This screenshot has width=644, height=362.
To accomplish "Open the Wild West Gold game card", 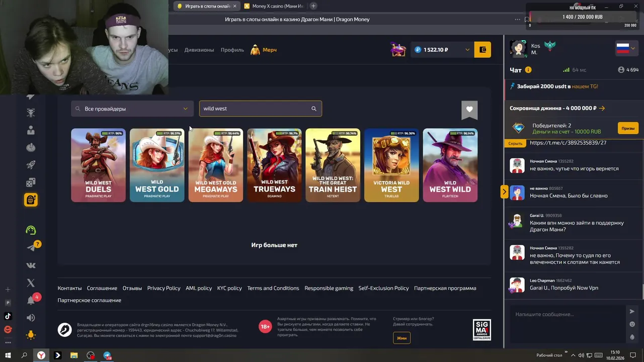I will click(x=157, y=165).
